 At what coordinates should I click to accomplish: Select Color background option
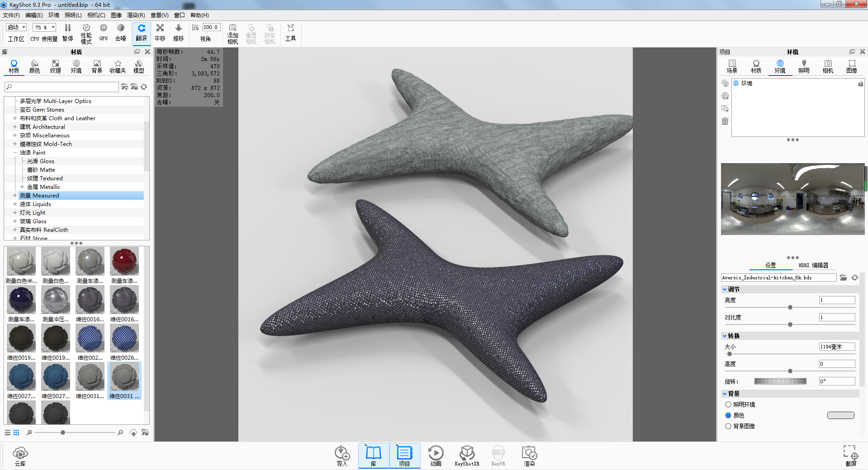[728, 416]
